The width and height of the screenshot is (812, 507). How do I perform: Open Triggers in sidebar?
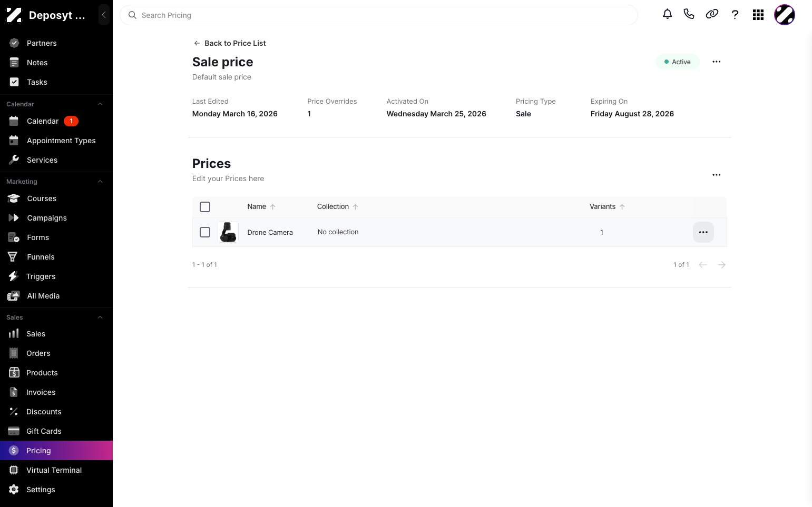click(x=56, y=276)
